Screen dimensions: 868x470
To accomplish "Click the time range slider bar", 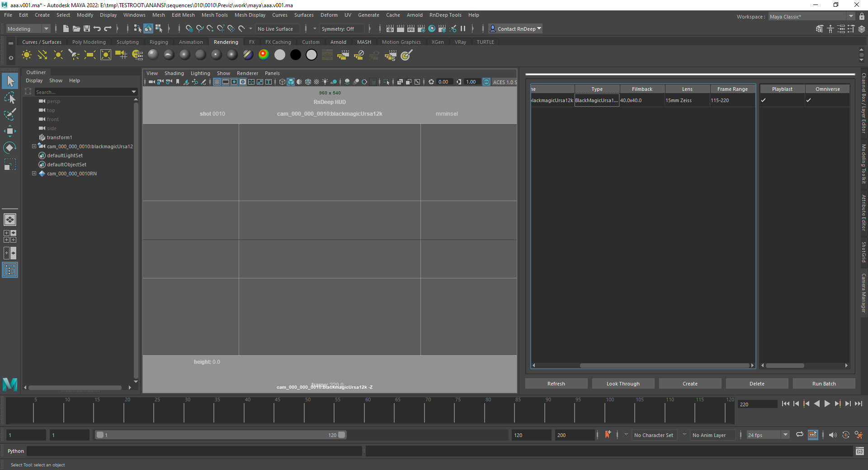I will (221, 435).
